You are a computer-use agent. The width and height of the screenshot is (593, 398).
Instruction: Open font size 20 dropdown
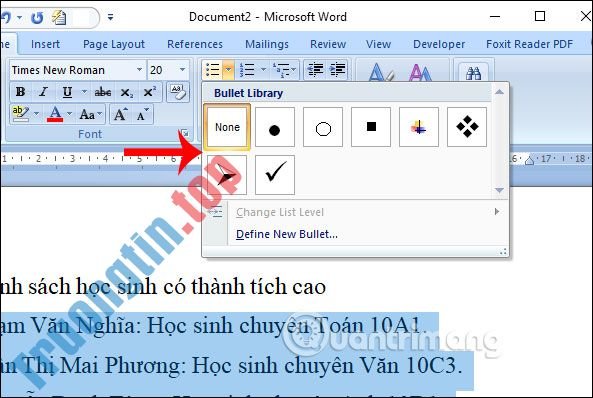(182, 70)
